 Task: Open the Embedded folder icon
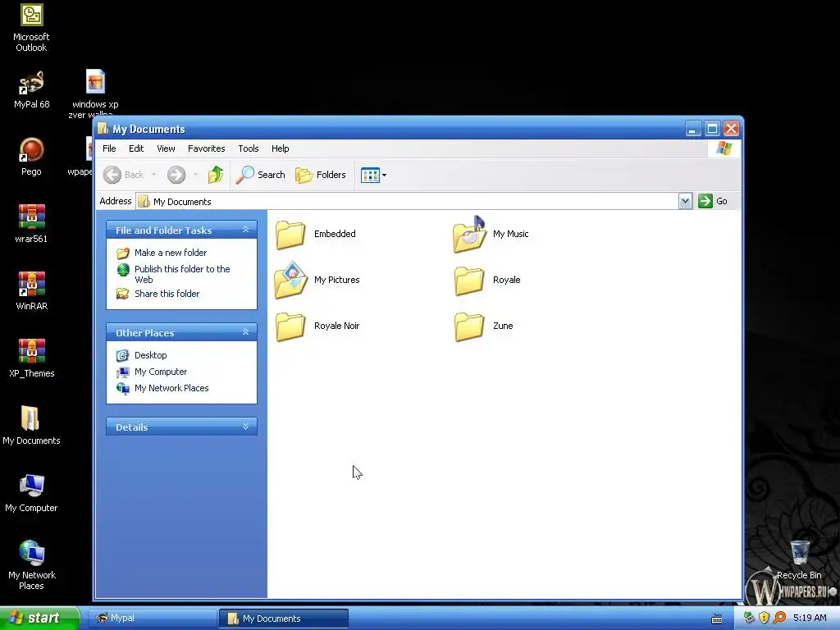(x=290, y=235)
